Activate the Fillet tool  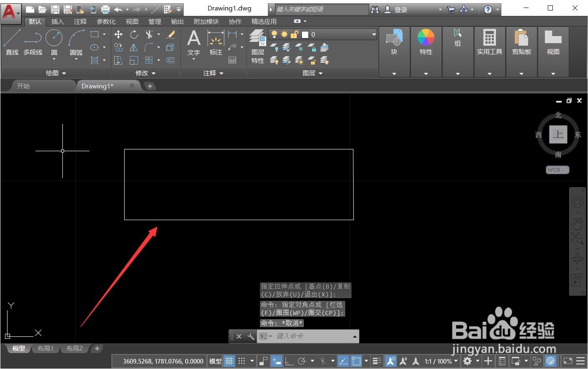[x=149, y=47]
